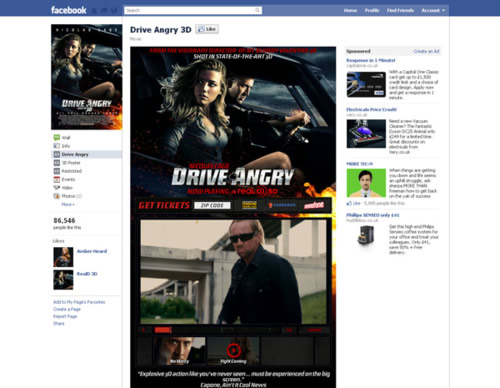
Task: Open the Philips SENSEO ad title
Action: (373, 215)
